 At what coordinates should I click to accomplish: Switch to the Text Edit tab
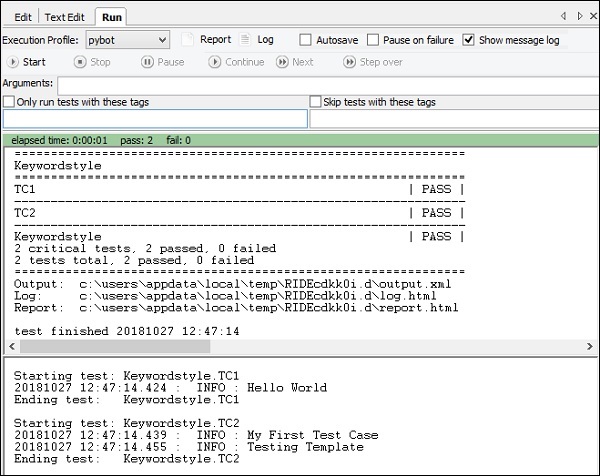point(66,17)
